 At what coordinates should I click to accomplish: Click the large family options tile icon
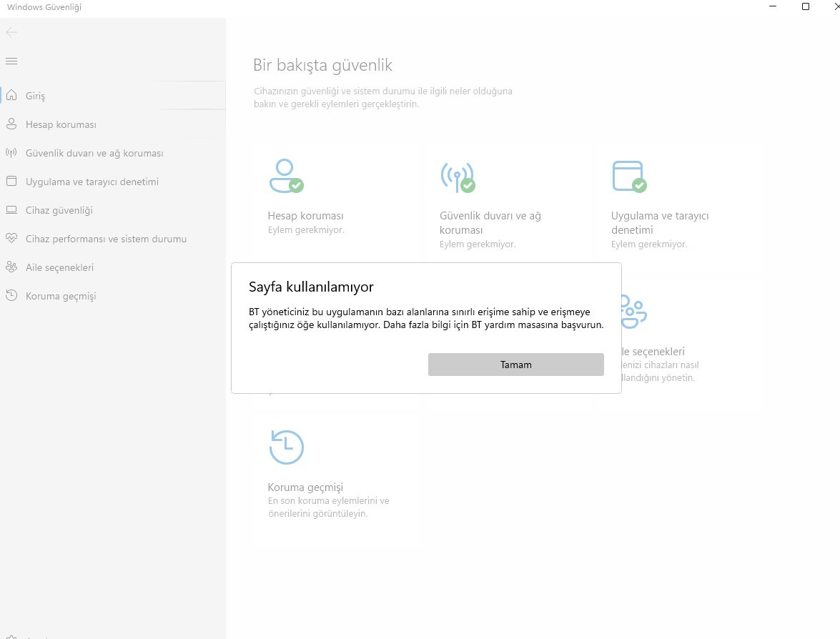tap(633, 311)
